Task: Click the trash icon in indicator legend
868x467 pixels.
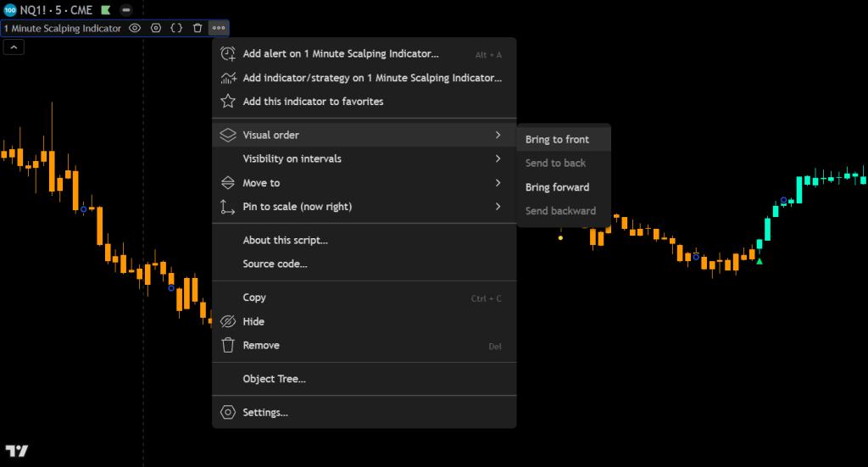Action: point(198,28)
